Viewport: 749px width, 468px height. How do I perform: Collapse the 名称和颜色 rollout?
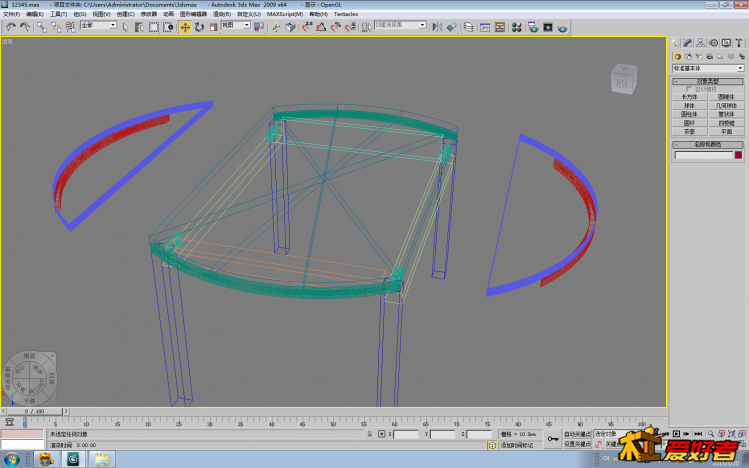tap(707, 144)
